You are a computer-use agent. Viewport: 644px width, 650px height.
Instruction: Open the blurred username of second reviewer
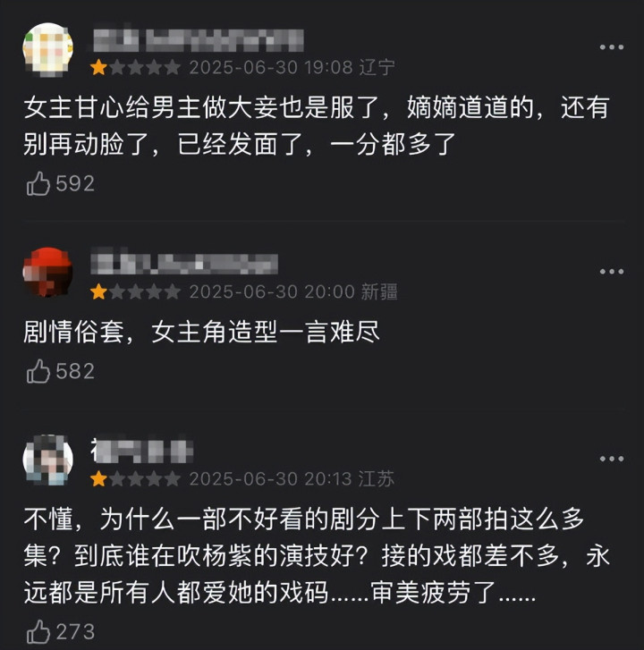click(184, 262)
